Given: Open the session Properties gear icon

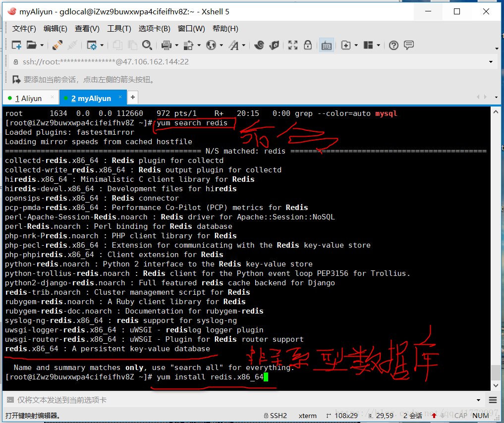Looking at the screenshot, I should [x=92, y=45].
